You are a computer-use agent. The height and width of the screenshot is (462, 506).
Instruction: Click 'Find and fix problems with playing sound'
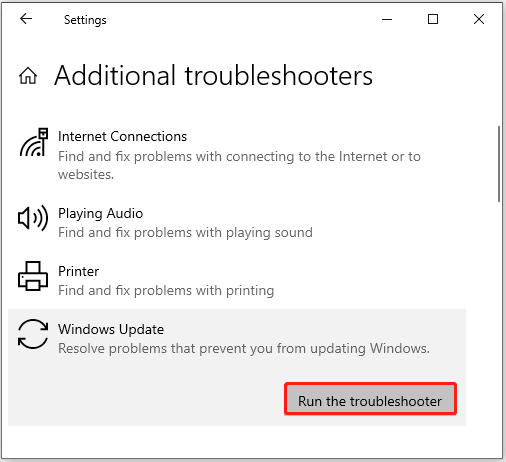185,233
